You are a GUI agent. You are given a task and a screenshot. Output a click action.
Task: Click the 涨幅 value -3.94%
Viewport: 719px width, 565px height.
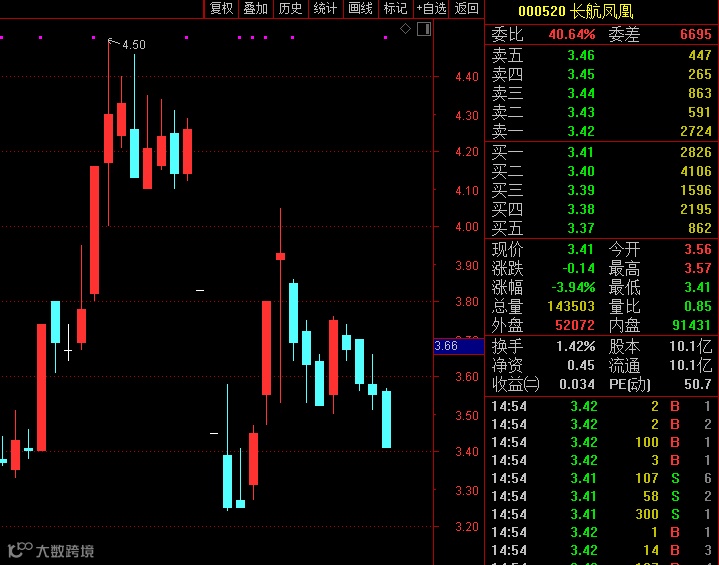pyautogui.click(x=573, y=288)
